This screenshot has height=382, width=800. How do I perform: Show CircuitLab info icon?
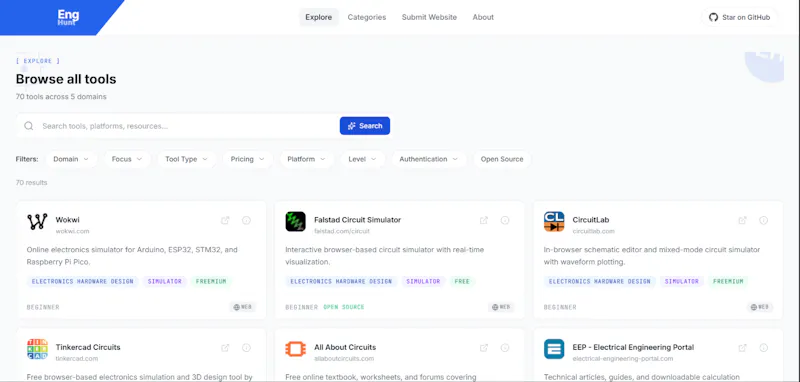764,220
